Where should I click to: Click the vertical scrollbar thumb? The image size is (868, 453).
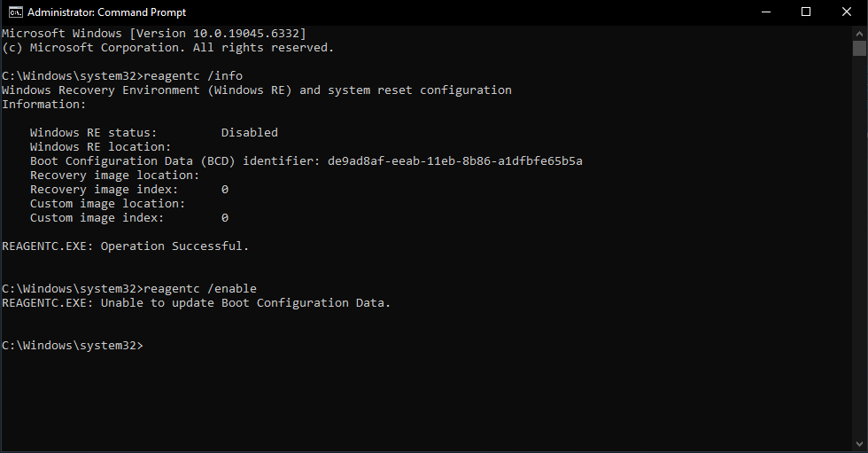coord(859,48)
